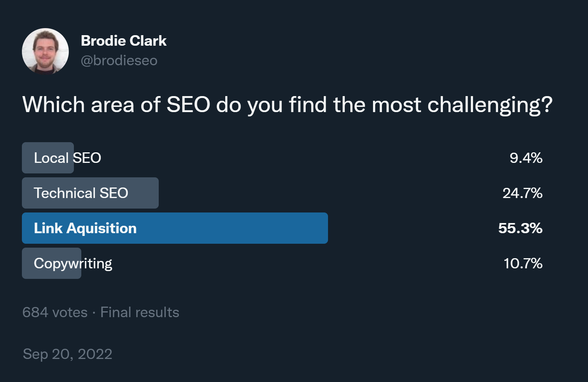
Task: Open the Brodie Clark display name
Action: [124, 41]
